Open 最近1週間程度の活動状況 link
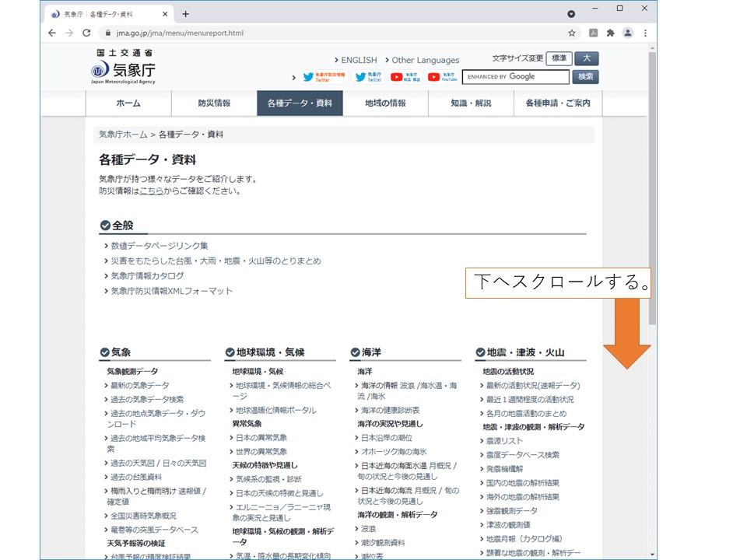This screenshot has width=747, height=560. tap(530, 399)
